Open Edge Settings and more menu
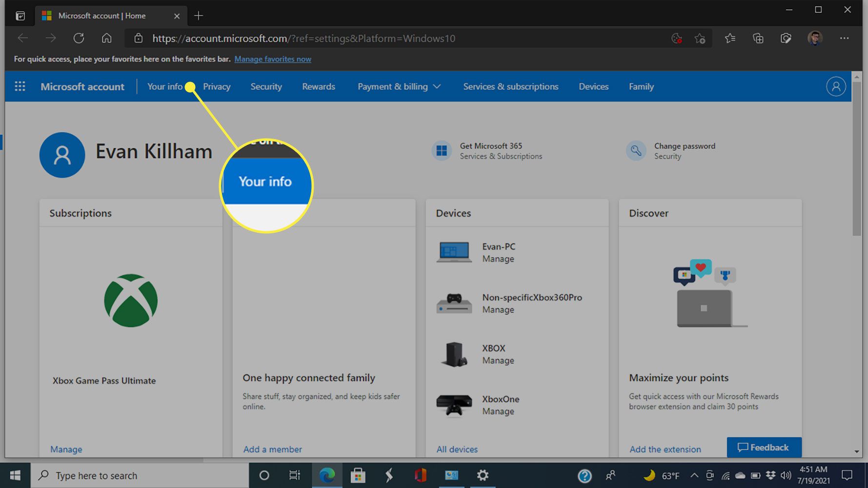 click(844, 38)
